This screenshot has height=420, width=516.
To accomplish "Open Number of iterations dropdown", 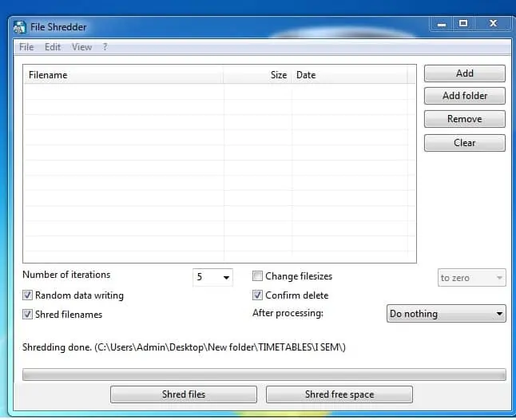I will point(213,277).
